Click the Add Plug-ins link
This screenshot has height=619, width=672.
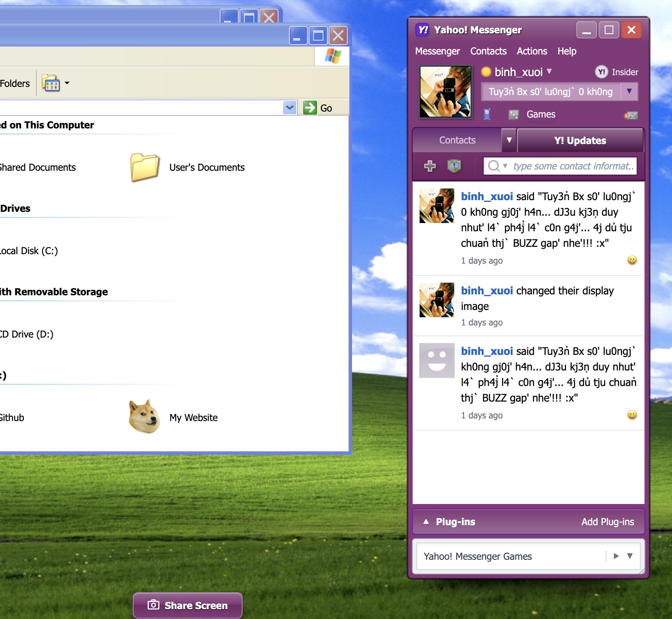608,522
